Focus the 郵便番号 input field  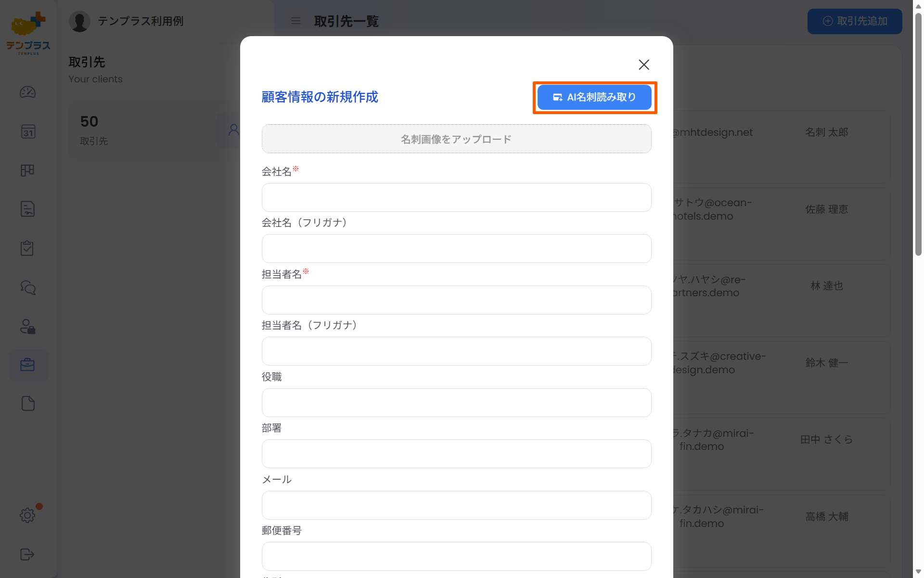click(456, 556)
